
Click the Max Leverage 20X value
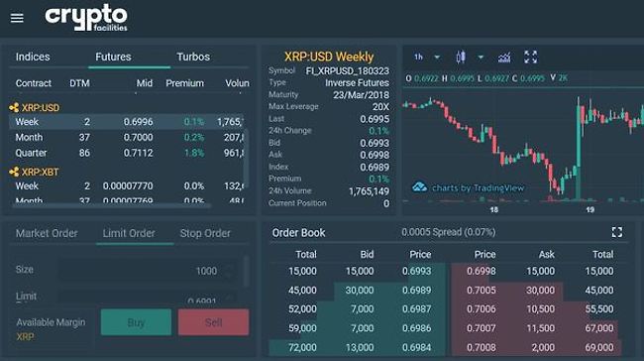click(380, 107)
